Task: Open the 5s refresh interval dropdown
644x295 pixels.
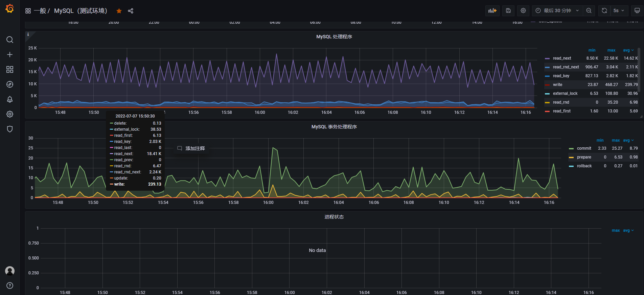Action: pos(619,11)
